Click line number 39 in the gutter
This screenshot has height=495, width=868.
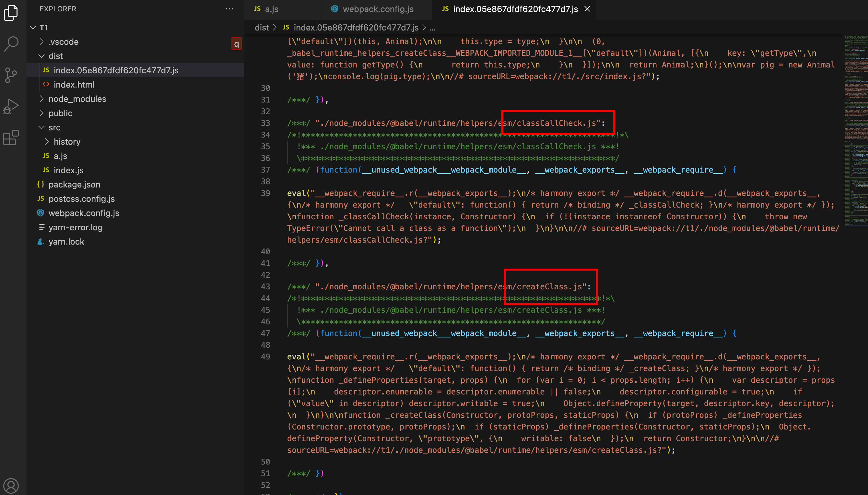[x=265, y=193]
